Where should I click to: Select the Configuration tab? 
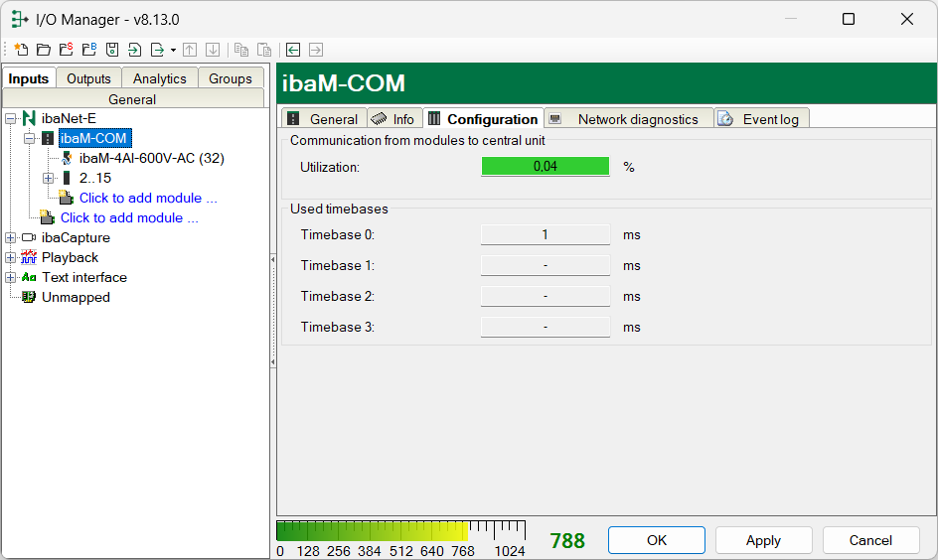[483, 119]
